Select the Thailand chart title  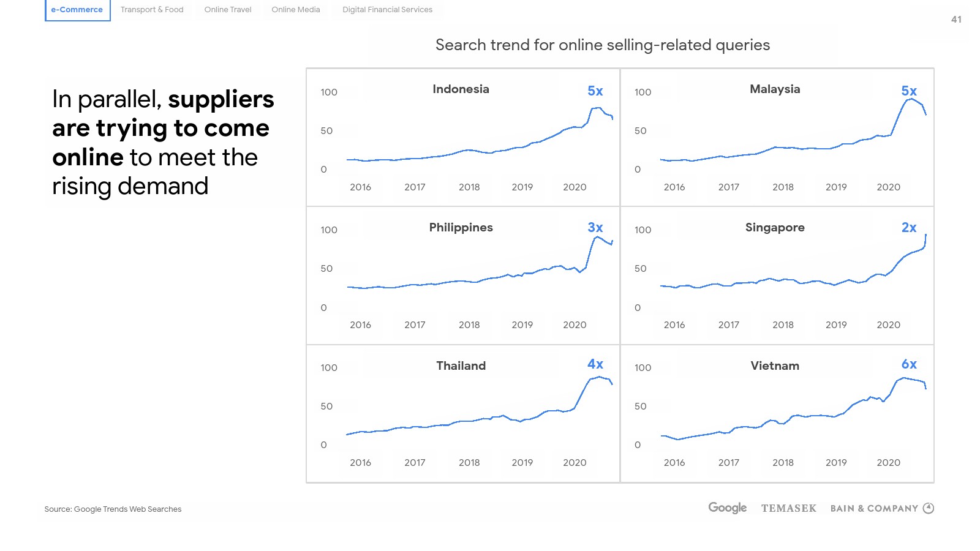tap(461, 366)
